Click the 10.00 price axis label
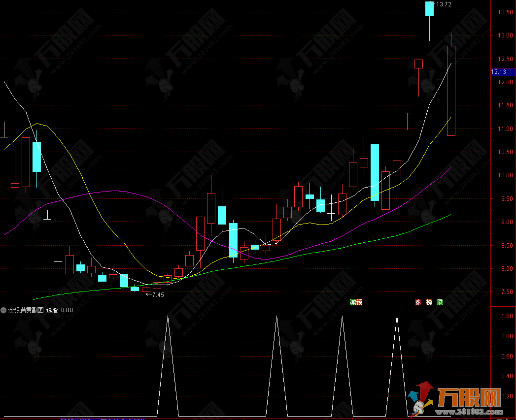The height and width of the screenshot is (420, 516). coord(504,175)
